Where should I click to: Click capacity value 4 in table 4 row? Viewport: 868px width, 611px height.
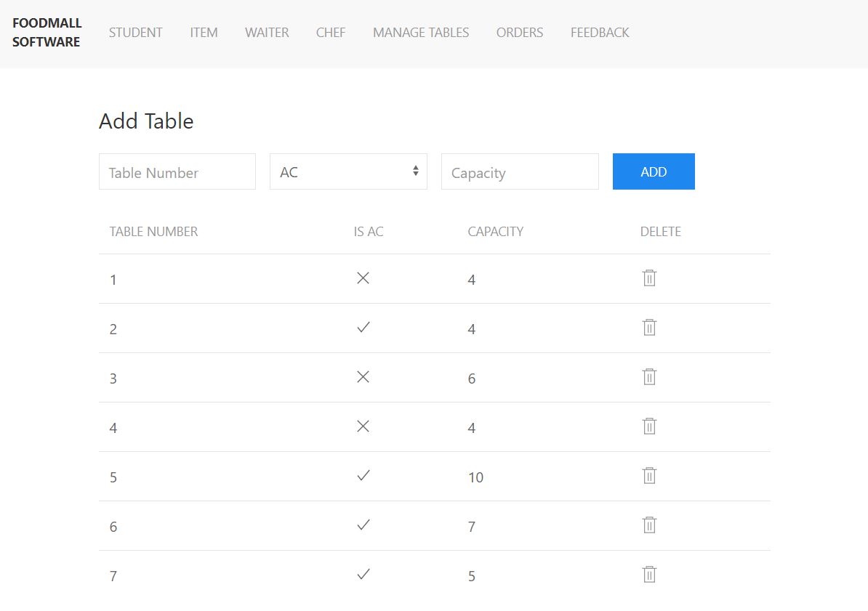click(x=472, y=428)
